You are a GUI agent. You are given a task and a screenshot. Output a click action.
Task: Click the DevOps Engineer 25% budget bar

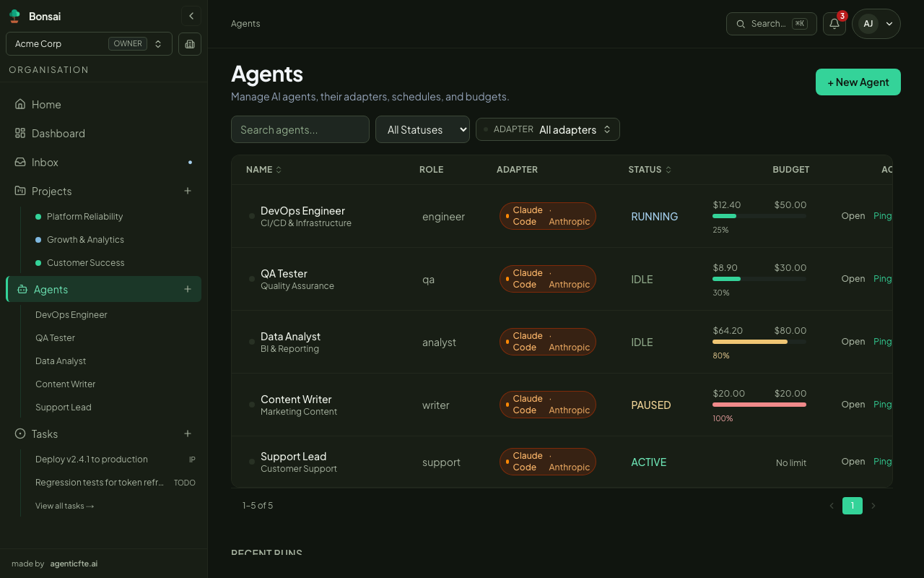[759, 216]
